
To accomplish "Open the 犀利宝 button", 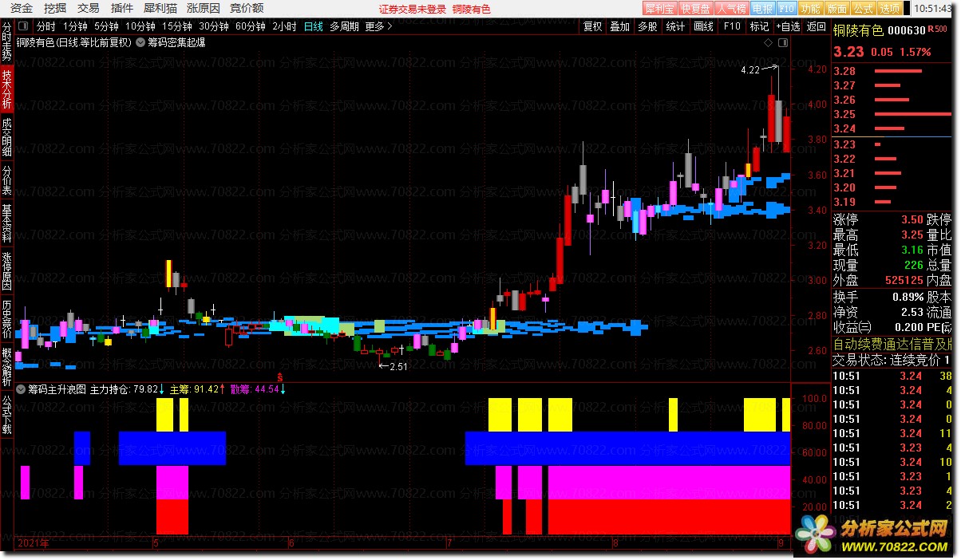I will pos(660,9).
